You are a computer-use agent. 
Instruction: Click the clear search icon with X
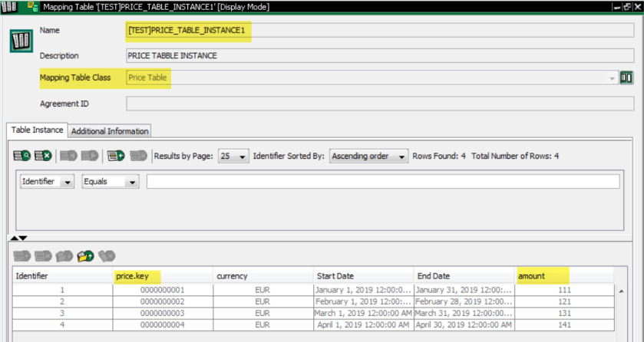(43, 156)
